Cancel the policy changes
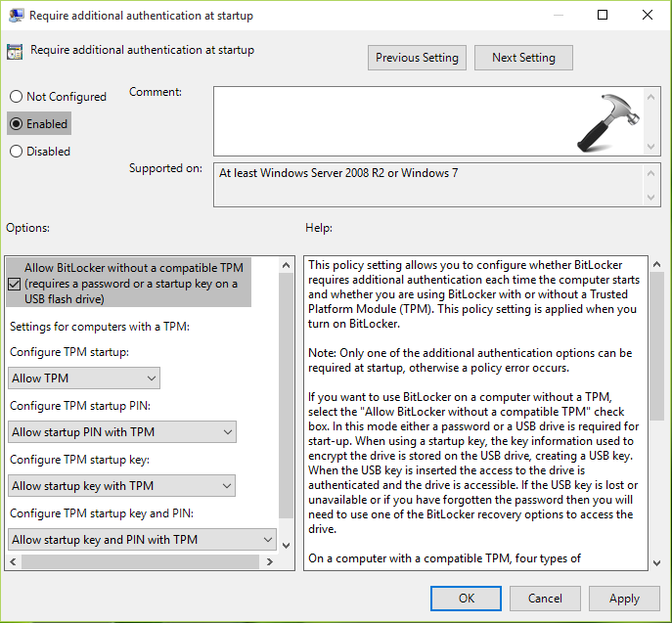The image size is (672, 623). click(545, 599)
